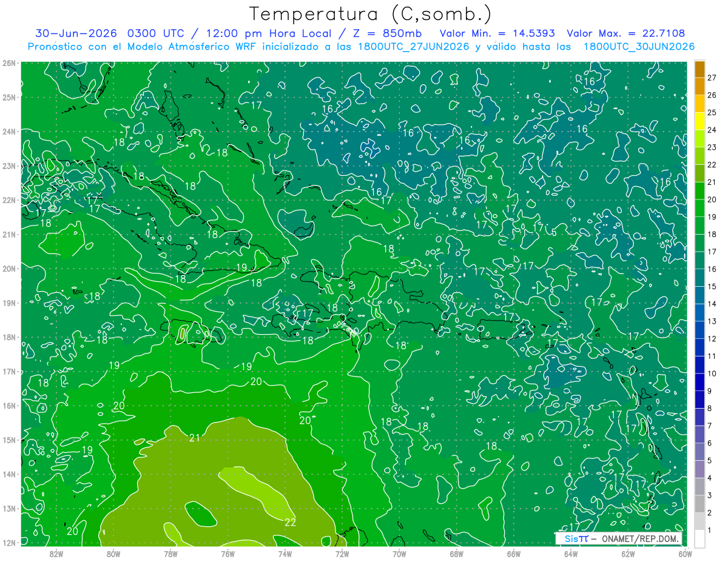Screen dimensions: 728x562
Task: Select the initialization time "1800UTC_27JUN2026"
Action: coord(411,47)
